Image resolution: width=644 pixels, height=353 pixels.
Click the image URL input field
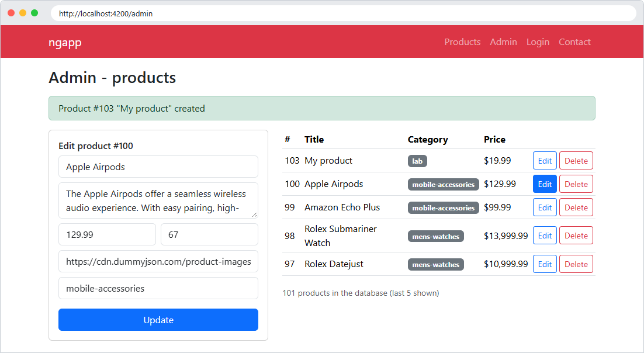158,261
